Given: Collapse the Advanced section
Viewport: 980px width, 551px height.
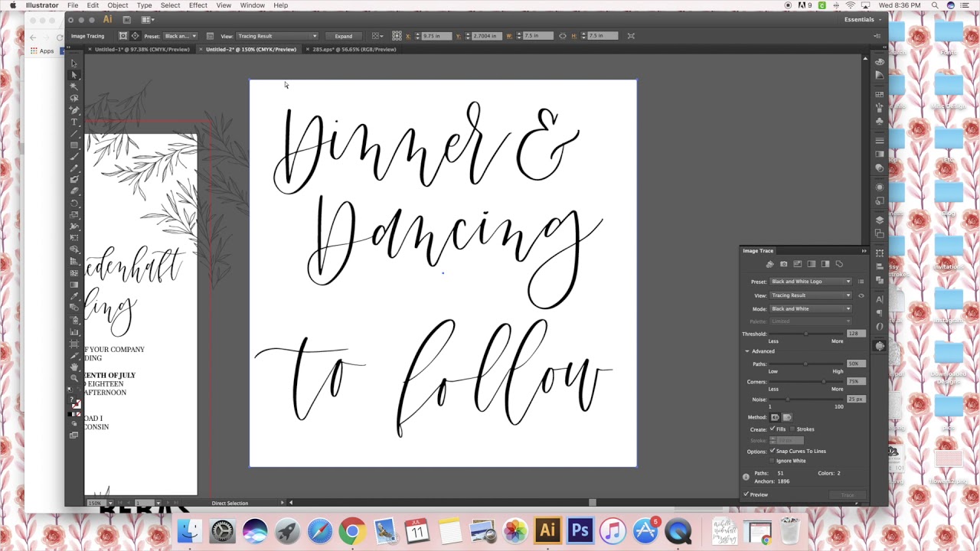Looking at the screenshot, I should click(x=747, y=351).
